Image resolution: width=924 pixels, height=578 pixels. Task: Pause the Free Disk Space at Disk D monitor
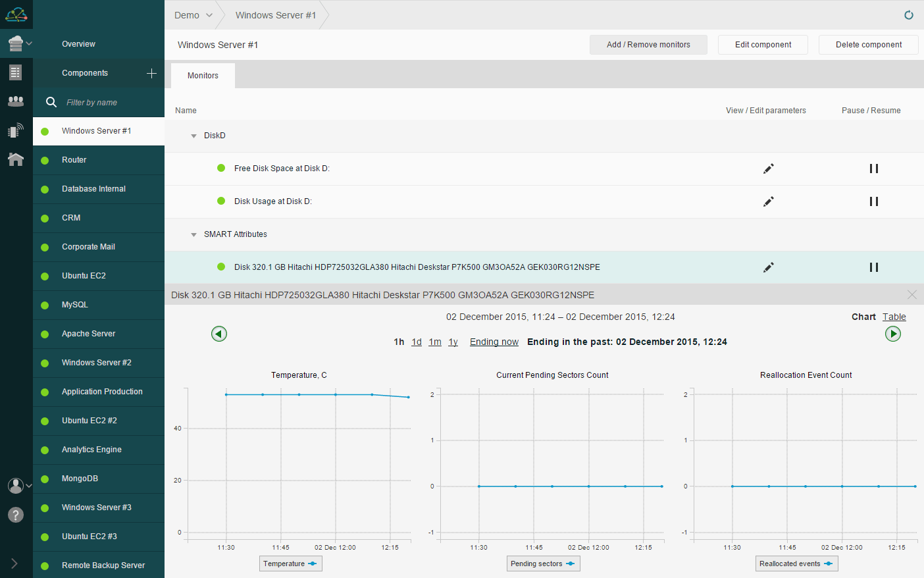[x=873, y=169]
